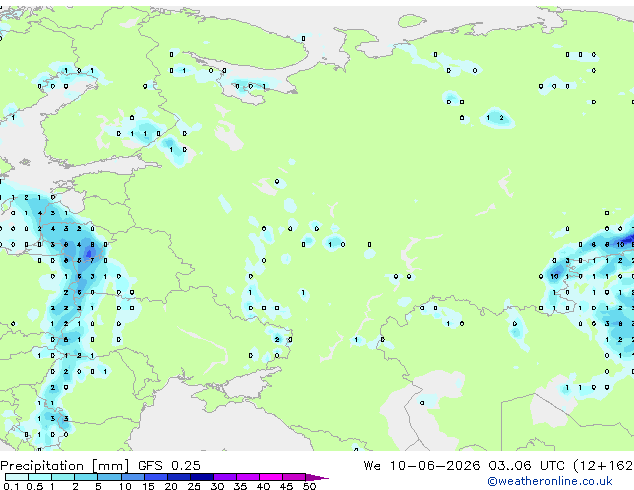Click the 25 to 30 mm legend swatch
The height and width of the screenshot is (490, 634).
click(202, 477)
